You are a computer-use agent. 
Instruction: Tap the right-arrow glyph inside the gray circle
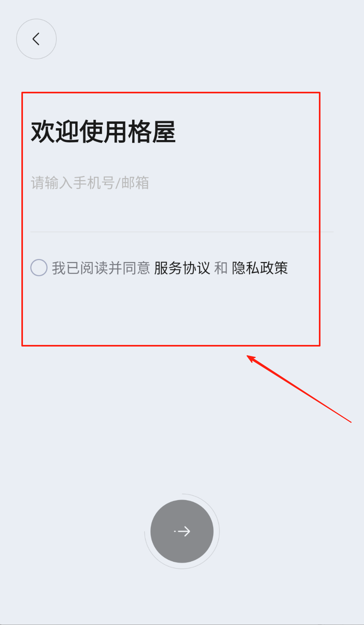click(x=184, y=531)
